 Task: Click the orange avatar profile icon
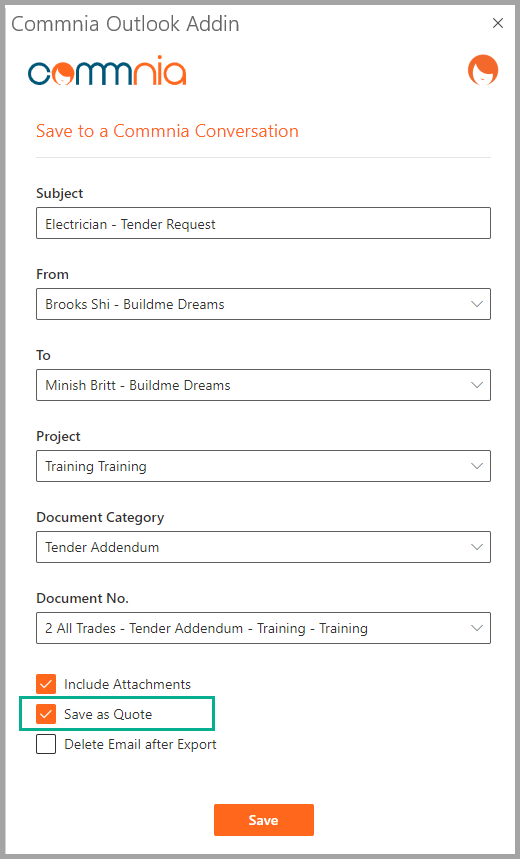(x=483, y=70)
